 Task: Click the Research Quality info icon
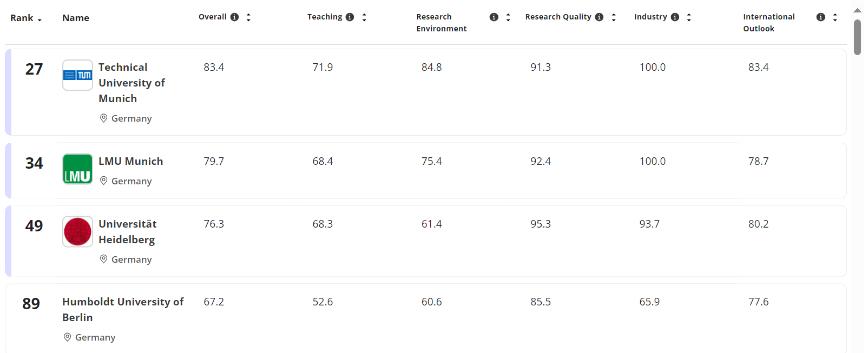coord(599,17)
